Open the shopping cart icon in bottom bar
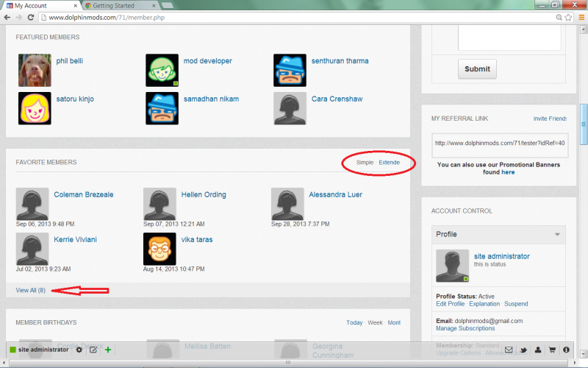 [552, 350]
